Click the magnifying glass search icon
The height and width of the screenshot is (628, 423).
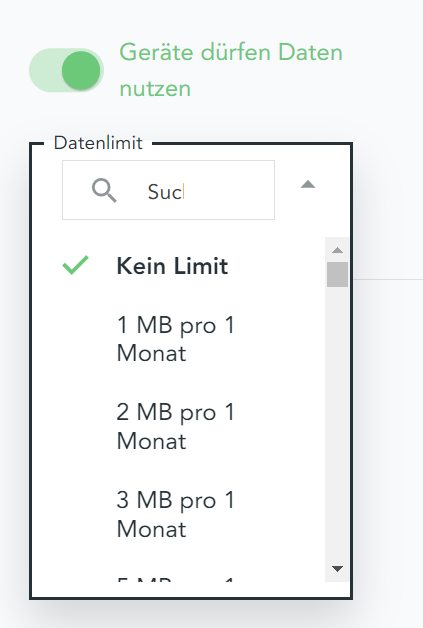click(x=104, y=190)
